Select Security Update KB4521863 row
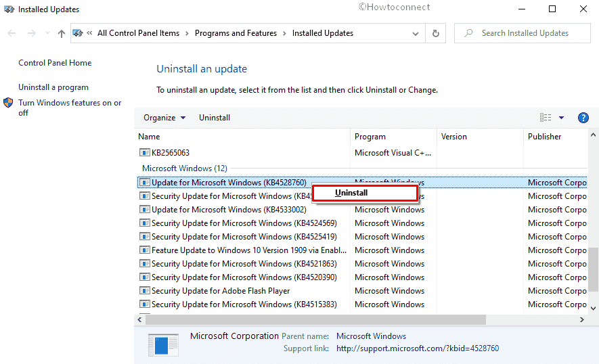 click(361, 264)
